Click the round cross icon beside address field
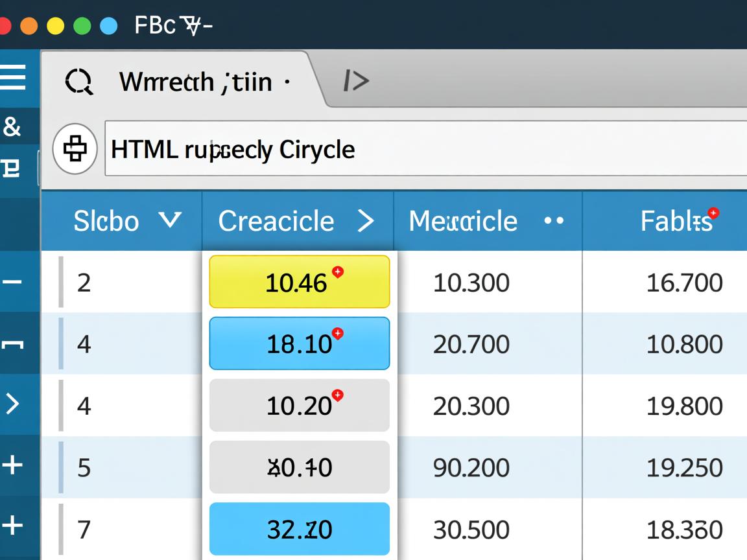This screenshot has height=560, width=747. 75,149
